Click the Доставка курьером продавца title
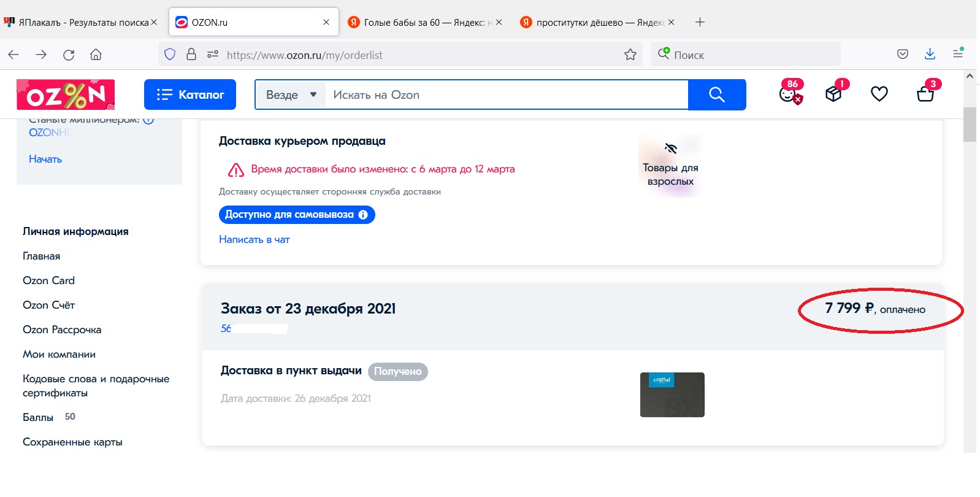 coord(302,141)
